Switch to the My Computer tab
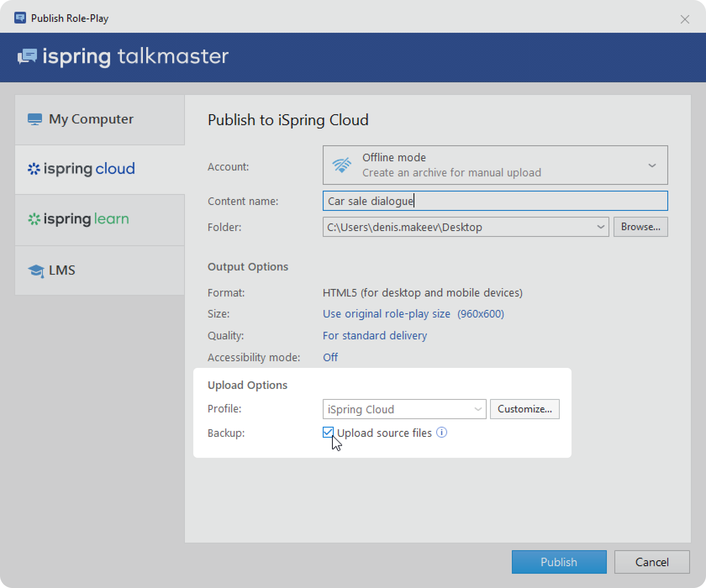This screenshot has height=588, width=706. point(100,120)
